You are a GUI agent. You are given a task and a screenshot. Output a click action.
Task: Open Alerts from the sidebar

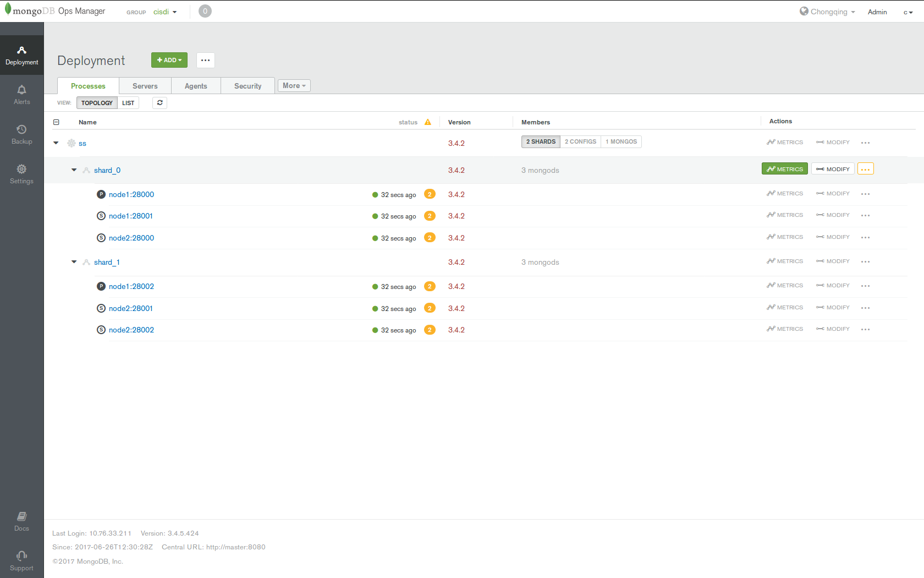pyautogui.click(x=21, y=94)
